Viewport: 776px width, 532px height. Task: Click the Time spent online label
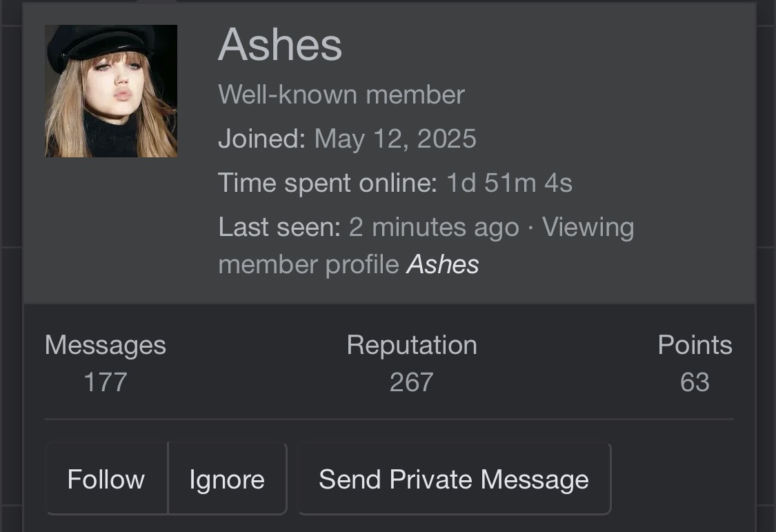[328, 184]
